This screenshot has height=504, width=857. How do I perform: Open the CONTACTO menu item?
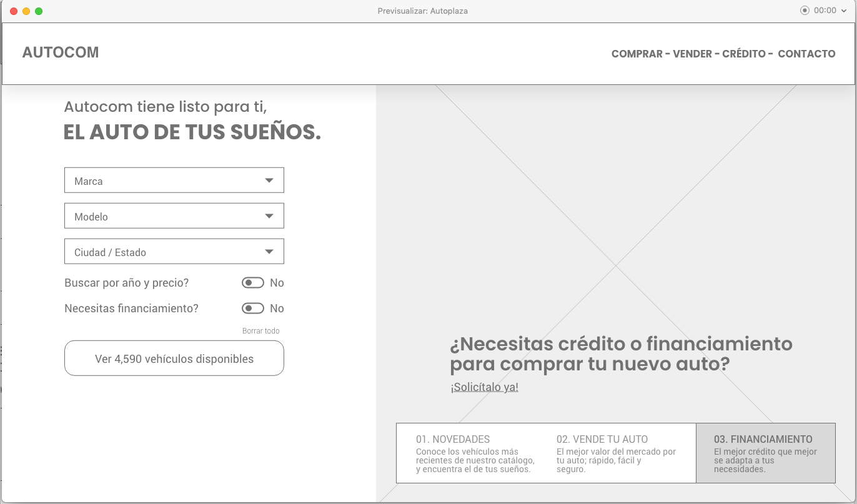point(806,54)
